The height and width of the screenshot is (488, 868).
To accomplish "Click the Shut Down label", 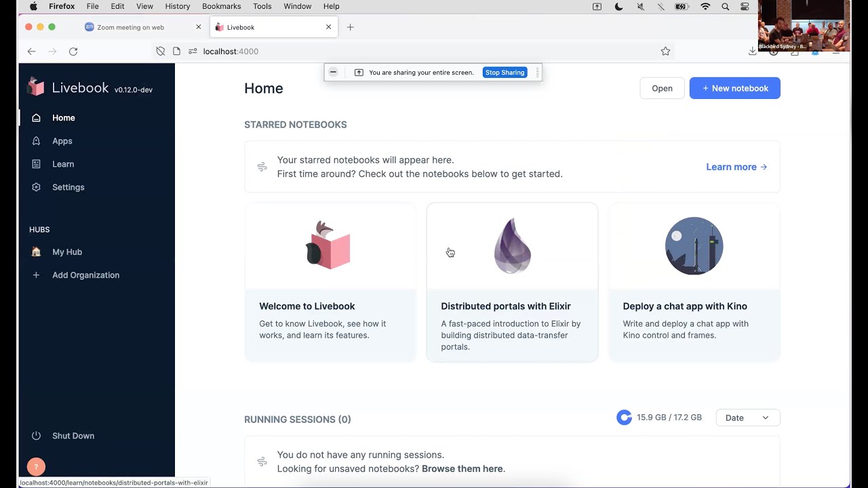I will [73, 436].
